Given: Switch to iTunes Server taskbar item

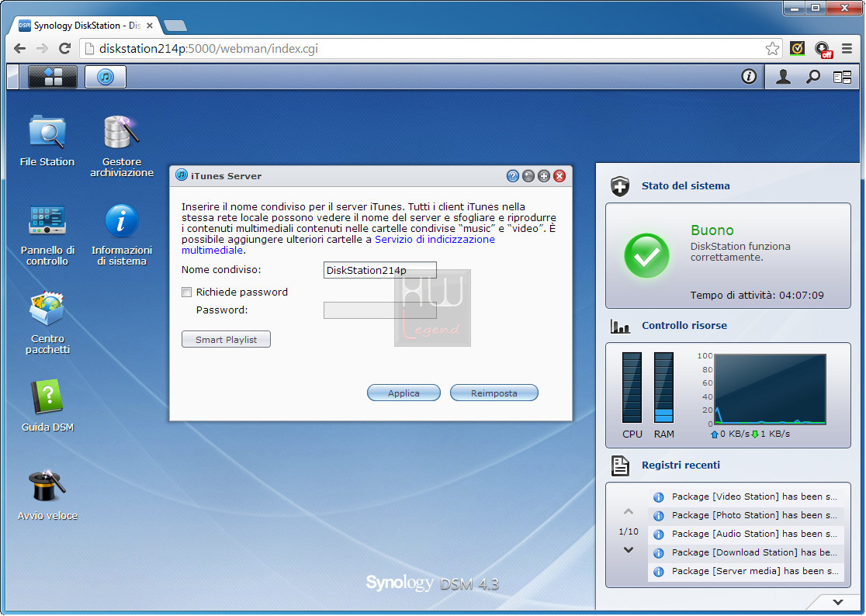Looking at the screenshot, I should pyautogui.click(x=106, y=77).
